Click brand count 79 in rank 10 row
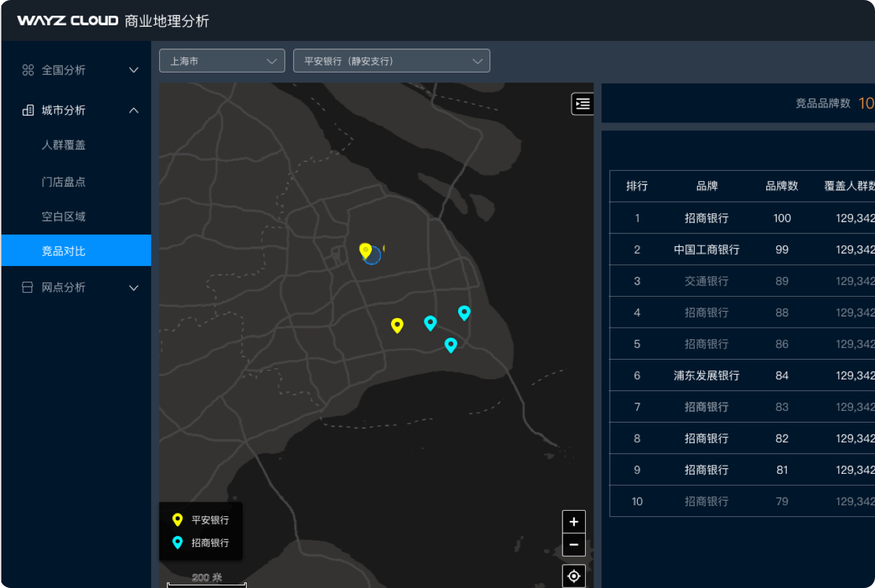 point(782,501)
